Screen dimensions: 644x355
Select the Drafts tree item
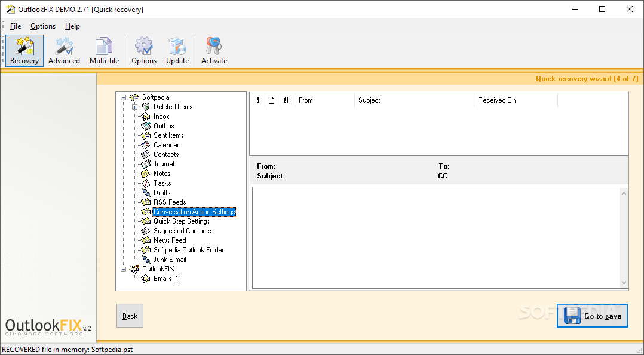point(162,193)
